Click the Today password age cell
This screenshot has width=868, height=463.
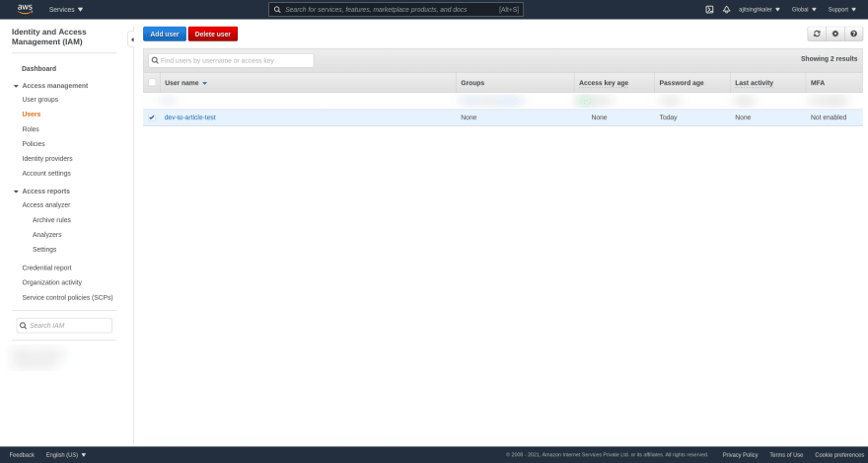point(668,117)
